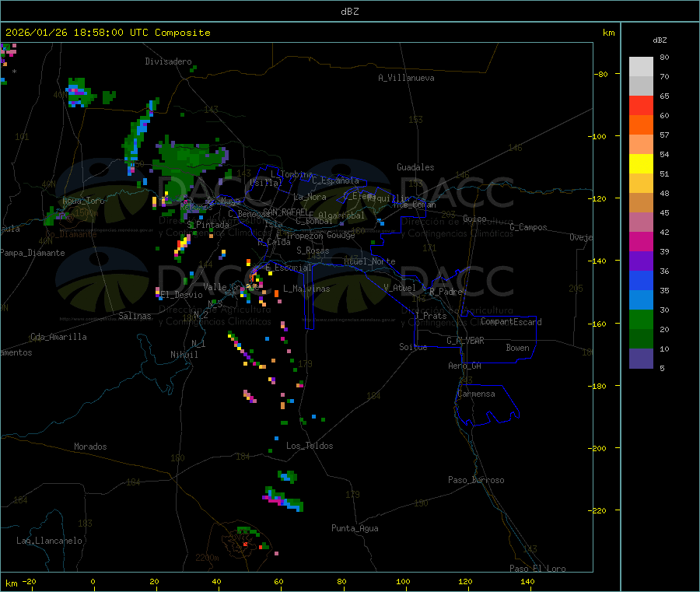Click the Salinas place label
The height and width of the screenshot is (592, 700).
(x=135, y=316)
